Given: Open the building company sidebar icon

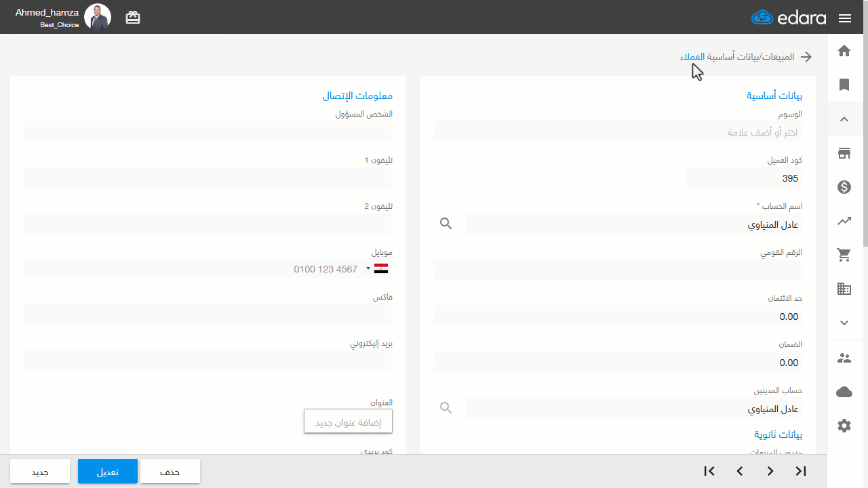Looking at the screenshot, I should pyautogui.click(x=844, y=289).
